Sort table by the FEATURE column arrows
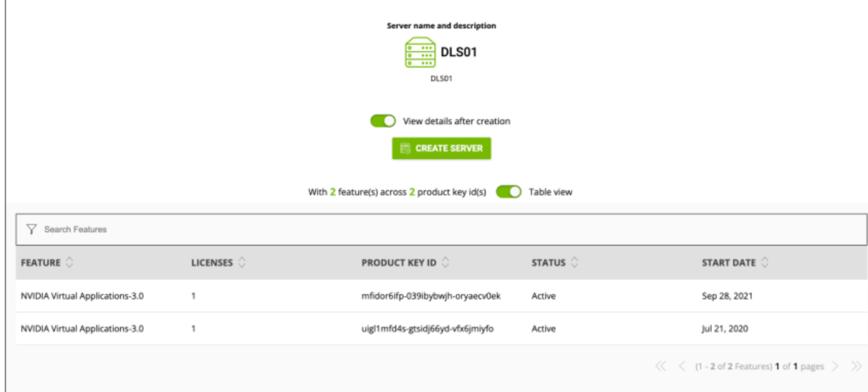868x392 pixels. (69, 263)
